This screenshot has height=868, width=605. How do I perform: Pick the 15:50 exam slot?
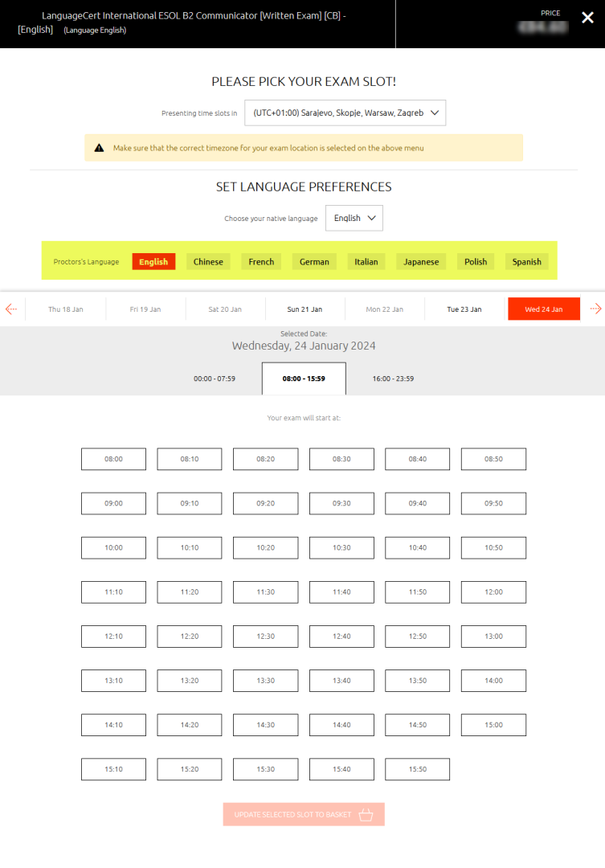(x=417, y=769)
